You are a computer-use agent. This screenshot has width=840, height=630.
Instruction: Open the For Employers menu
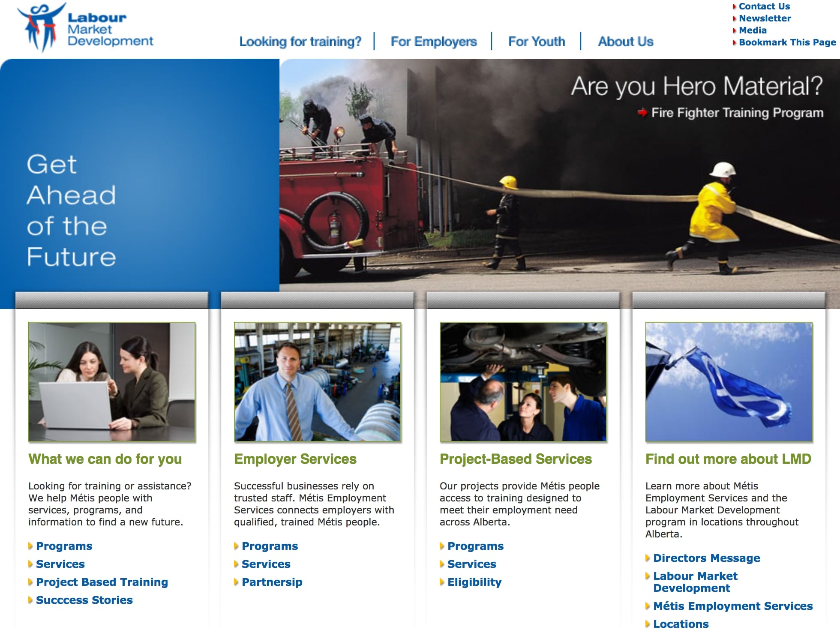tap(434, 42)
